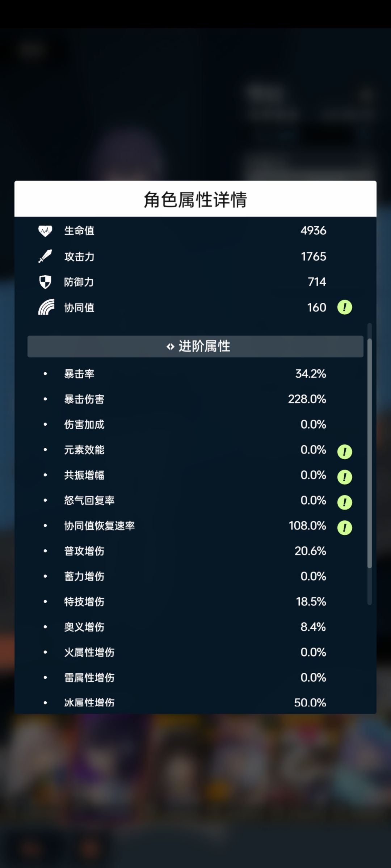Viewport: 391px width, 868px height.
Task: Open the info tooltip for 元素效能
Action: point(344,452)
